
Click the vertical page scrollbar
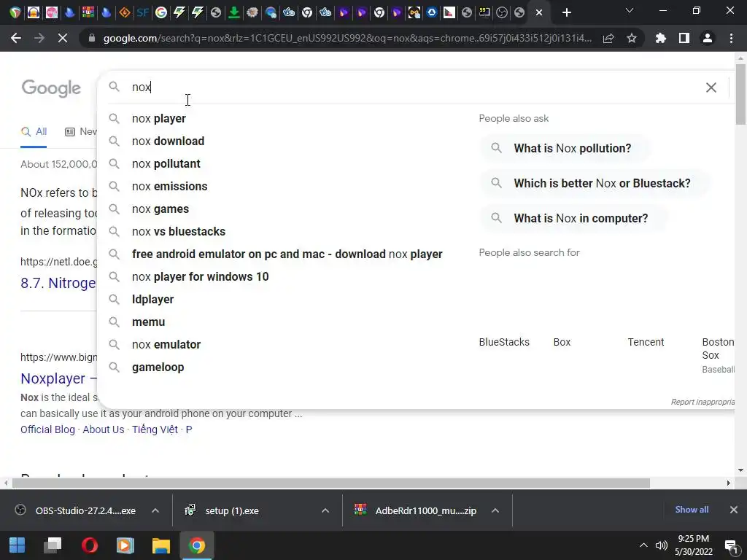(740, 94)
